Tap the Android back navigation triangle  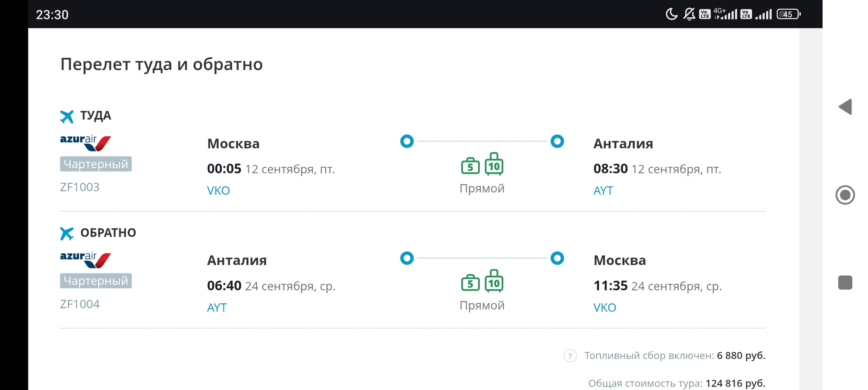(x=845, y=107)
